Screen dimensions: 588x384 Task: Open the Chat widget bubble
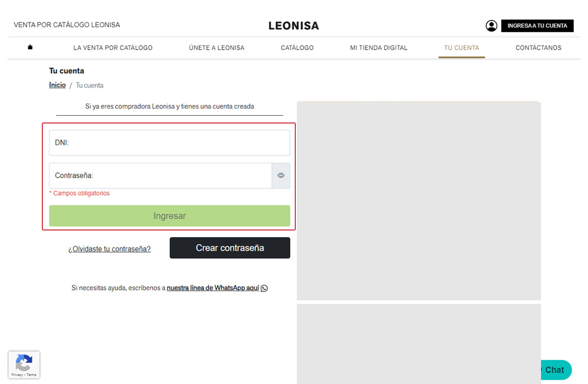(x=553, y=370)
